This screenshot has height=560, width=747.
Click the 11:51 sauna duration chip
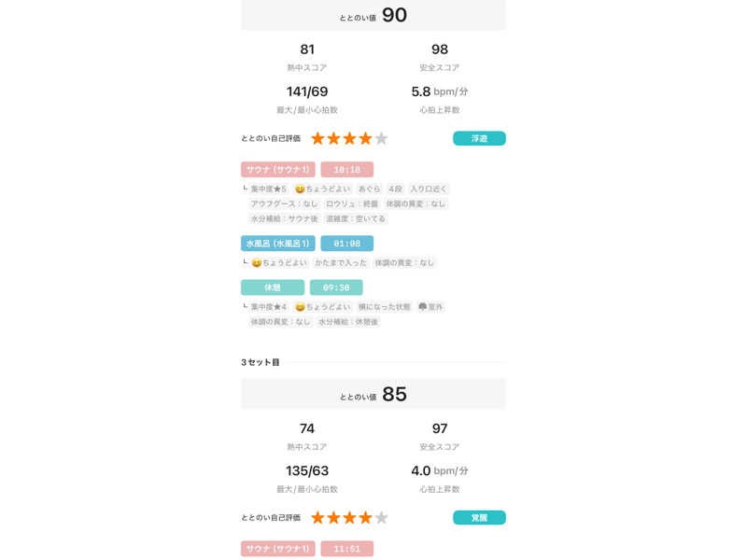click(x=346, y=549)
